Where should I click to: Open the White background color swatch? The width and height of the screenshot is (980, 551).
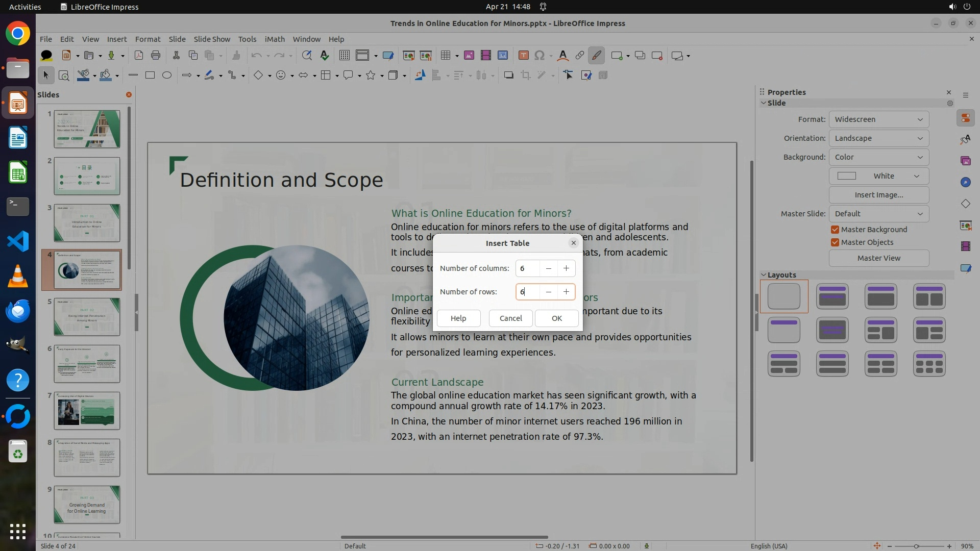tap(878, 176)
